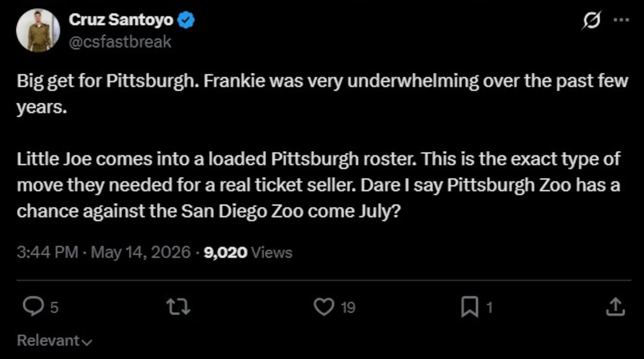Repost this tweet using the retweet icon
The height and width of the screenshot is (359, 644).
(x=178, y=307)
